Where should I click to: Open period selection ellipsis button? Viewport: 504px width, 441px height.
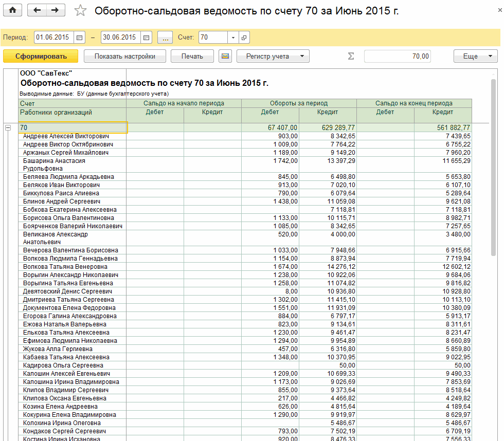pos(165,38)
